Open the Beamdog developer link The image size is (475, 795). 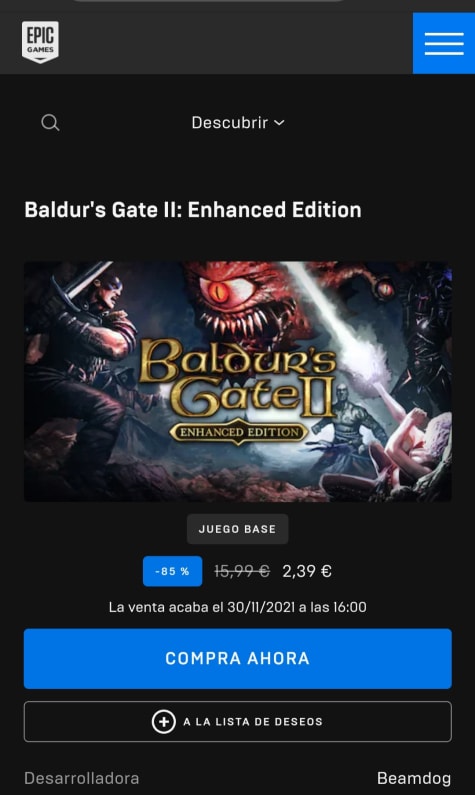point(414,778)
